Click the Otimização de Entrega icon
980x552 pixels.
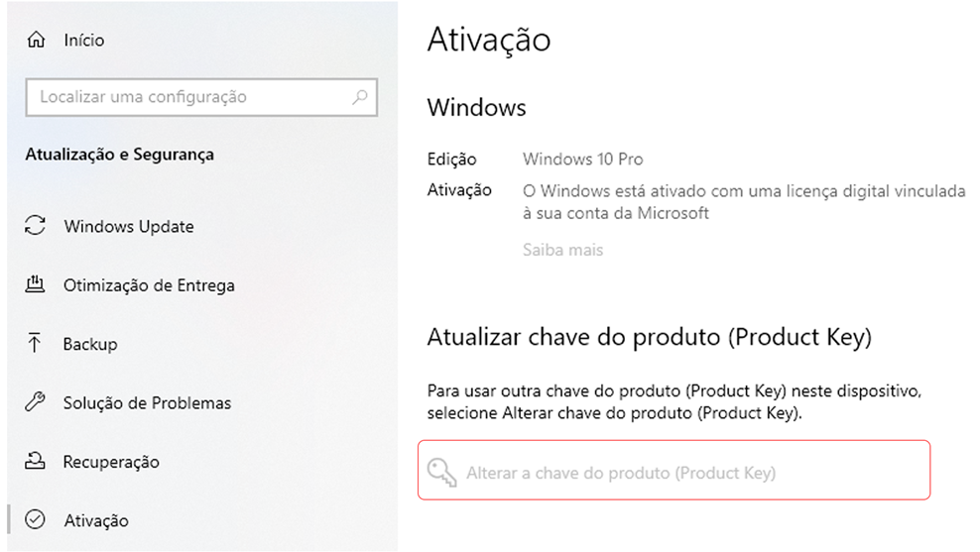click(x=35, y=284)
